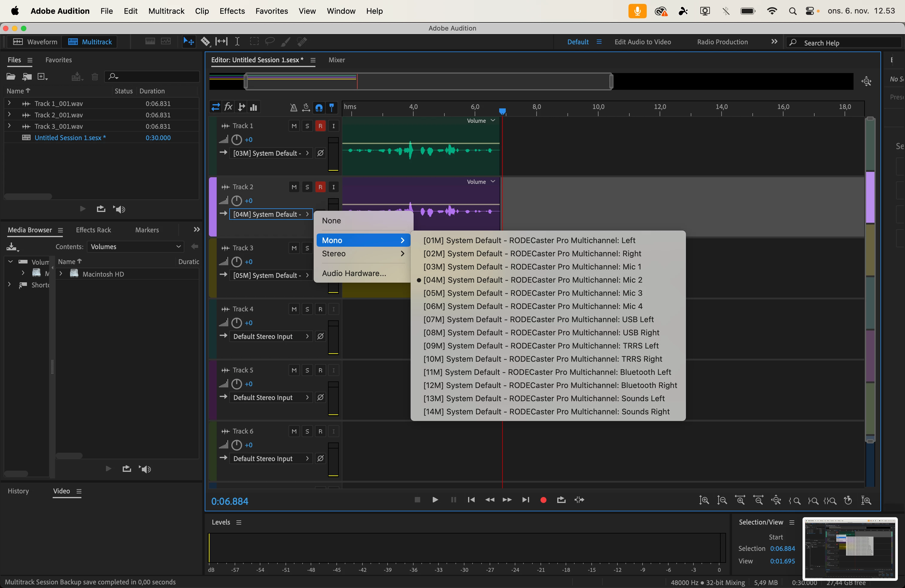The width and height of the screenshot is (905, 588).
Task: Click the fx effects icon above tracks
Action: click(x=228, y=107)
